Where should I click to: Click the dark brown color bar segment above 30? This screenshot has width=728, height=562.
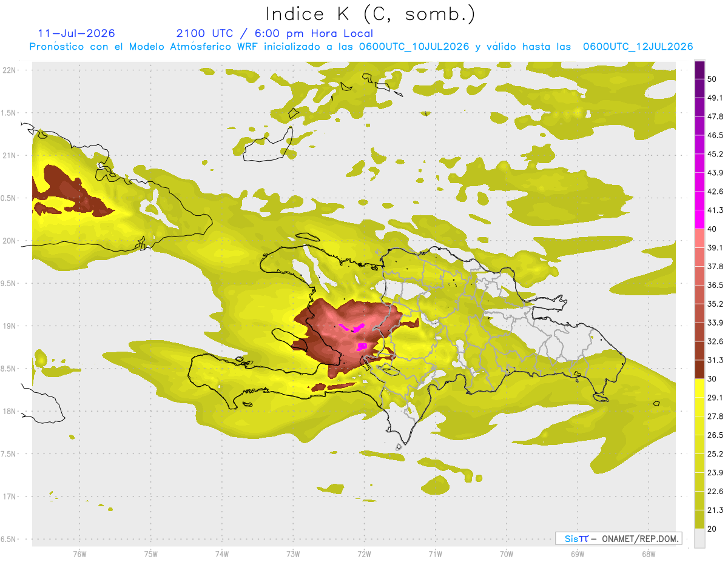tap(699, 370)
